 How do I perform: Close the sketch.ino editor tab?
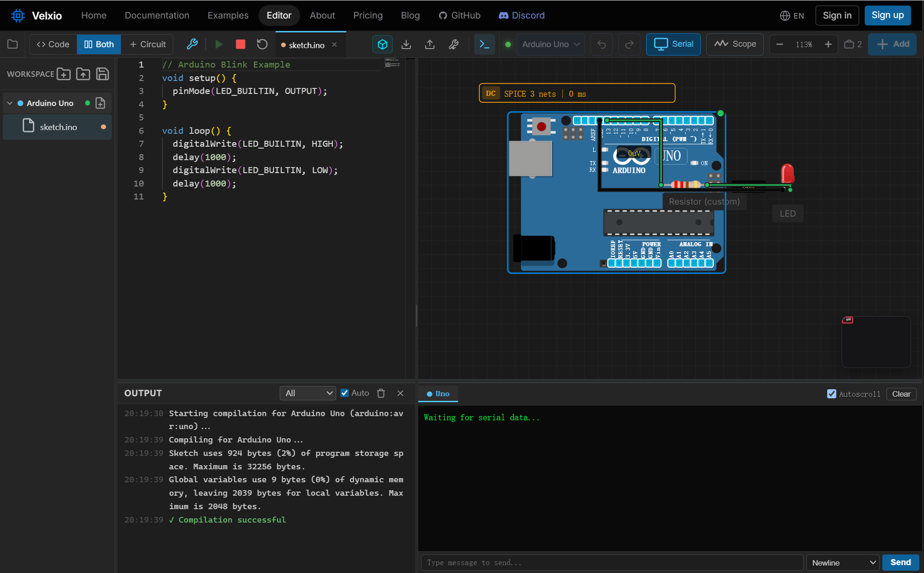tap(334, 44)
